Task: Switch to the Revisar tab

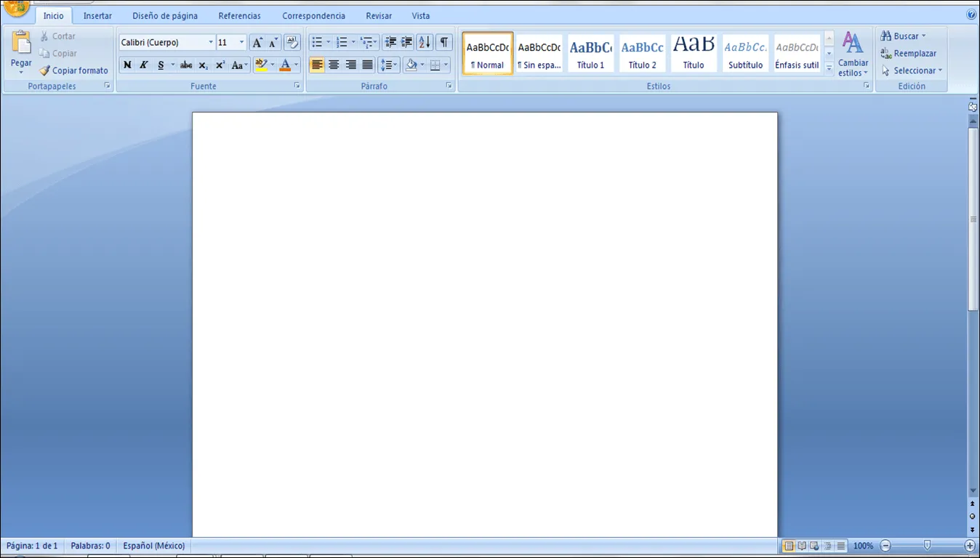Action: coord(379,16)
